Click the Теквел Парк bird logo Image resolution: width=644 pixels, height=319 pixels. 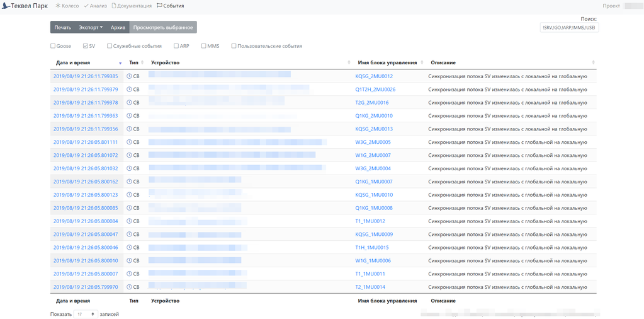point(6,6)
